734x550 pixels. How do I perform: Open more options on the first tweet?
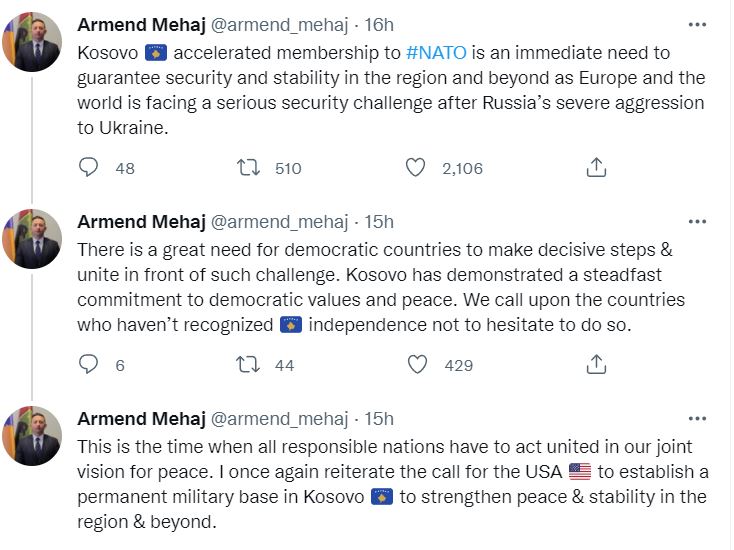pyautogui.click(x=697, y=23)
